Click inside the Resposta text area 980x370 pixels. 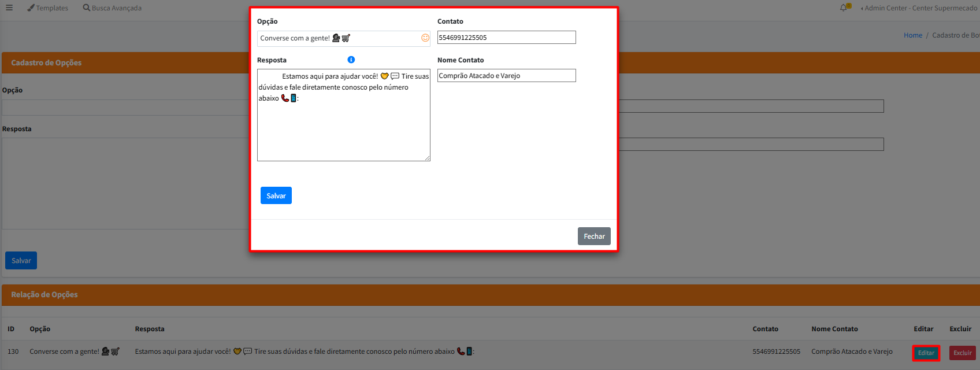tap(343, 127)
